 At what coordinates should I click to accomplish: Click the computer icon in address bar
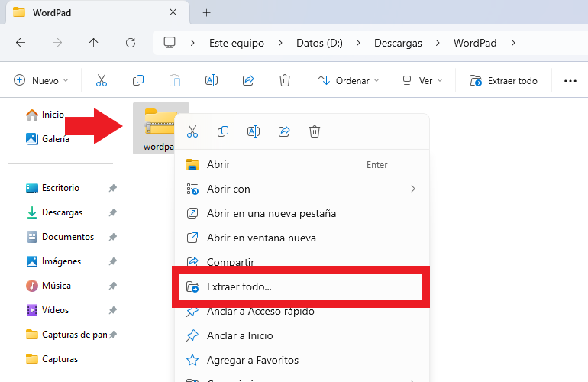pyautogui.click(x=170, y=43)
